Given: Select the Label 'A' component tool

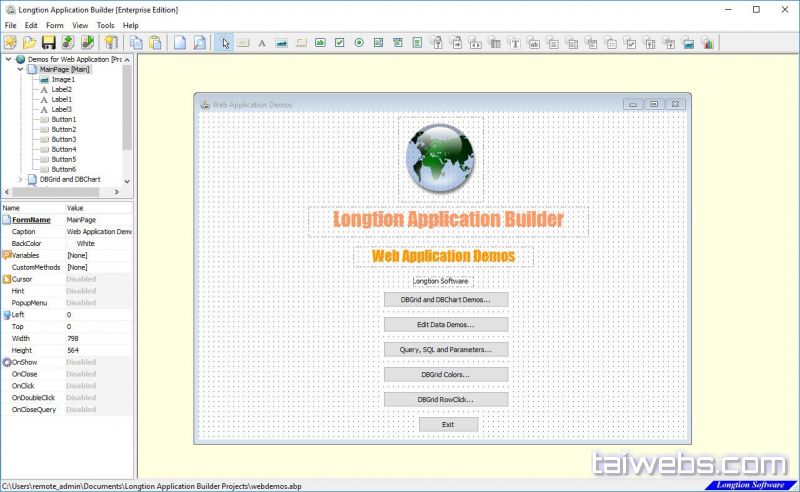Looking at the screenshot, I should 262,42.
